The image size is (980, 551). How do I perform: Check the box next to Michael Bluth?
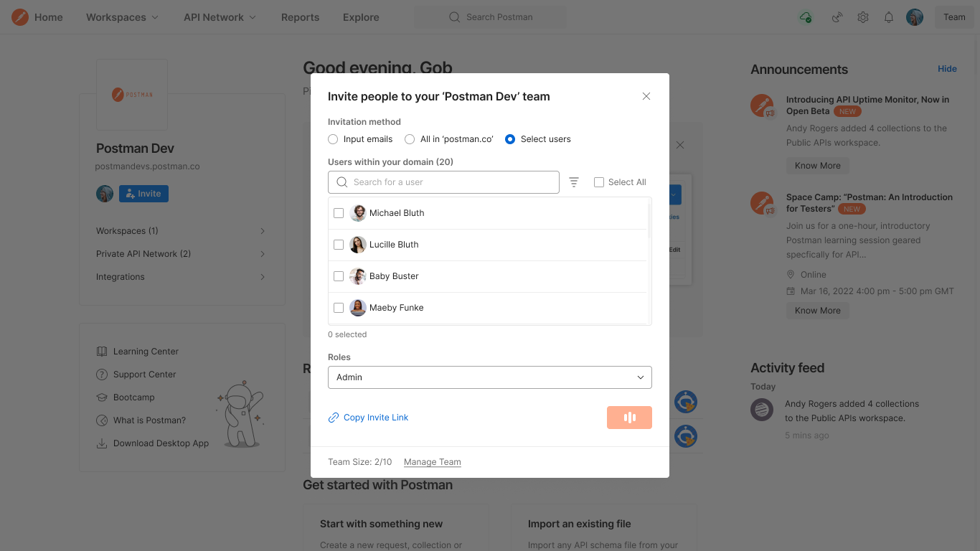point(339,213)
